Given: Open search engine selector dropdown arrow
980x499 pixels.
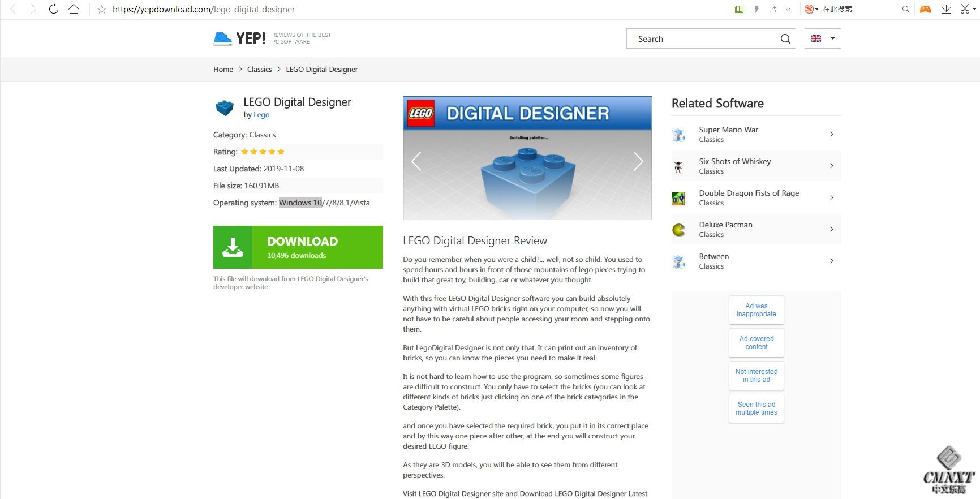Looking at the screenshot, I should 816,10.
